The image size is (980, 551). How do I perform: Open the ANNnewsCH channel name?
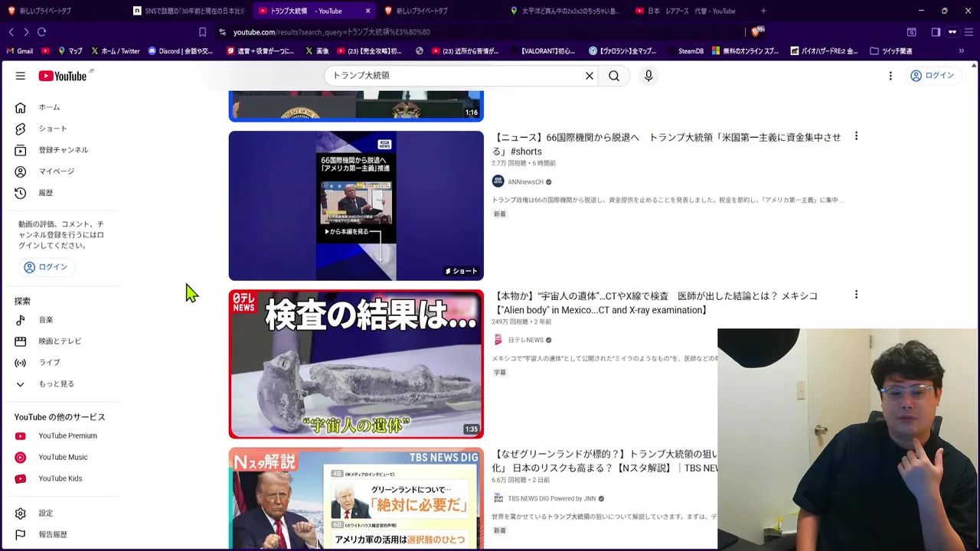coord(525,182)
